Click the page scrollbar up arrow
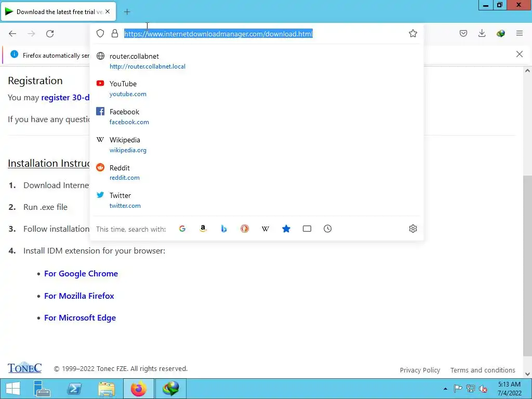 (527, 71)
